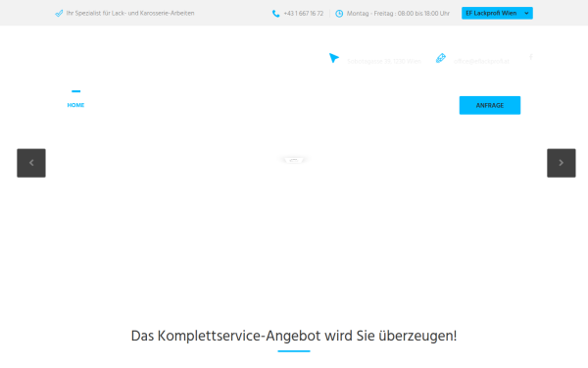Open the EF Lackprofi Wien location dropdown
Screen dimensions: 588x368
[x=497, y=13]
